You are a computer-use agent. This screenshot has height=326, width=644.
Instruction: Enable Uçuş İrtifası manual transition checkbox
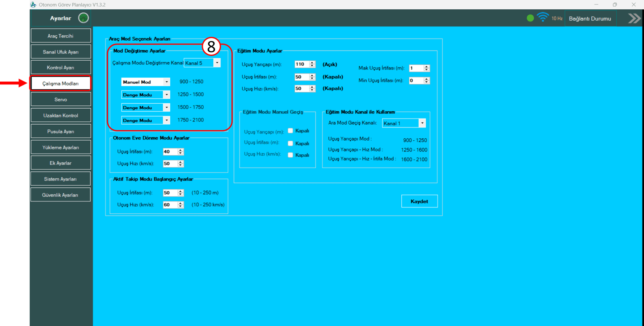290,144
